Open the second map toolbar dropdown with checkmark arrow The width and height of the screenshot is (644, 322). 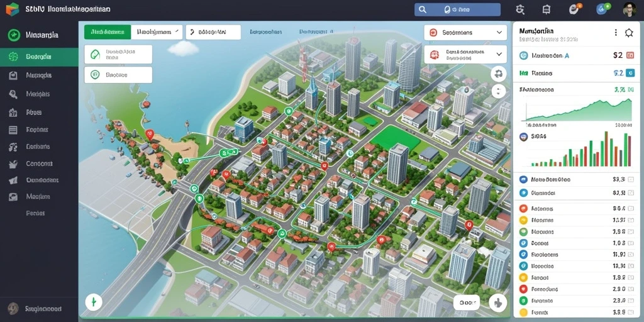pos(157,31)
